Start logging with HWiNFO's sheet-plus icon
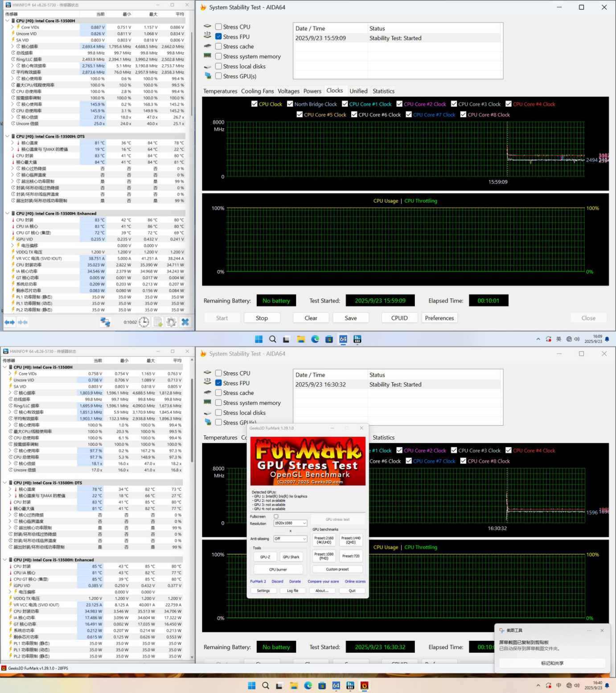Image resolution: width=616 pixels, height=693 pixels. (x=158, y=322)
